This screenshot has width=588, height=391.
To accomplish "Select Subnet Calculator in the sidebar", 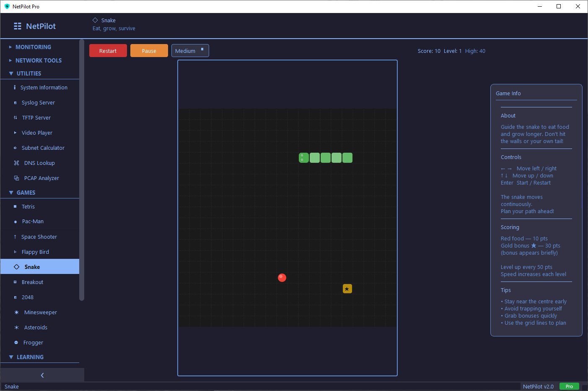I will (43, 148).
